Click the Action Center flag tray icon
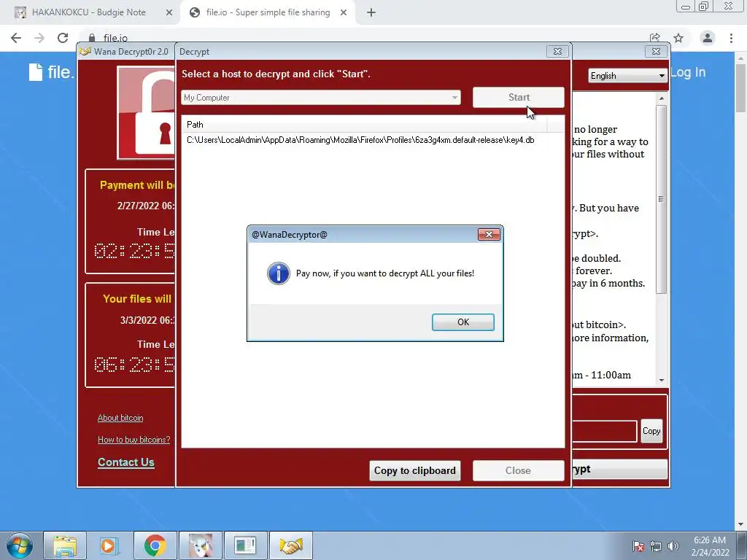747x560 pixels. [638, 546]
